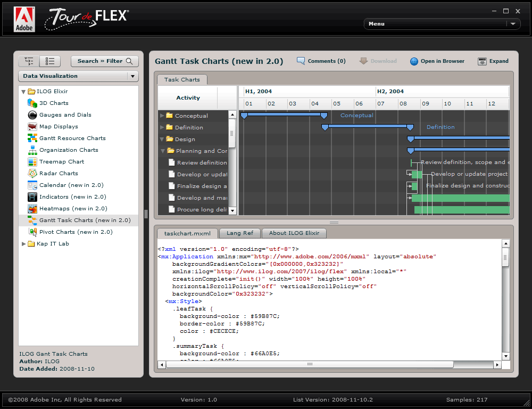532x409 pixels.
Task: Click Develop and mar activity row
Action: click(194, 198)
